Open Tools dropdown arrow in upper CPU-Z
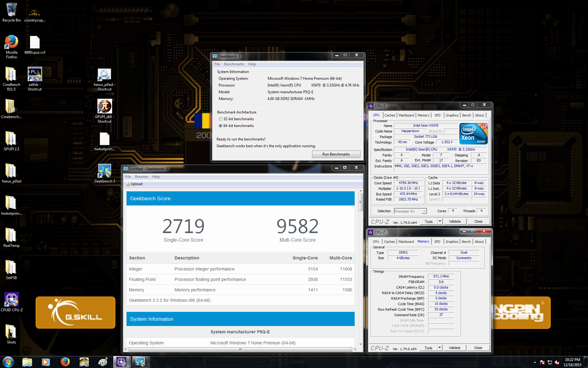588x368 pixels. (440, 221)
